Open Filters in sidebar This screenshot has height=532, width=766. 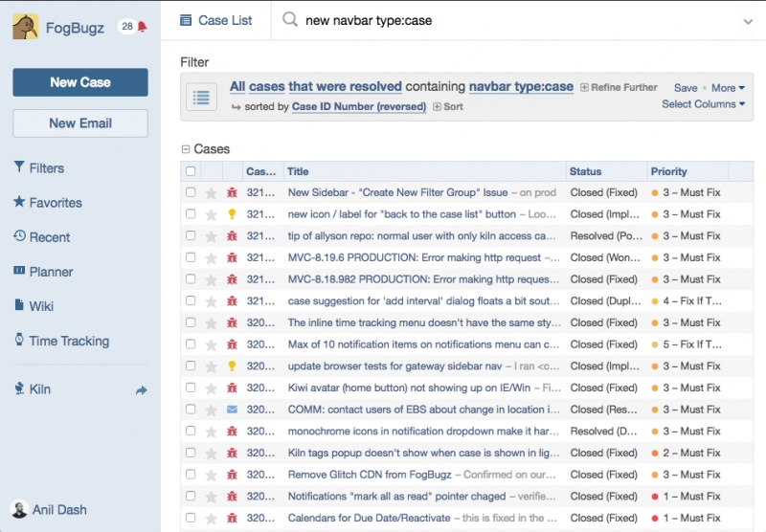[x=39, y=167]
